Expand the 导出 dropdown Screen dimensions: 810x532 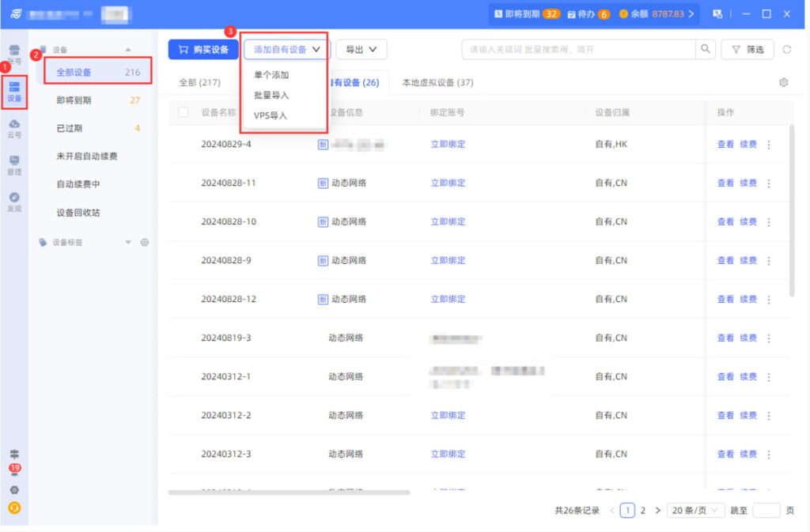tap(361, 50)
